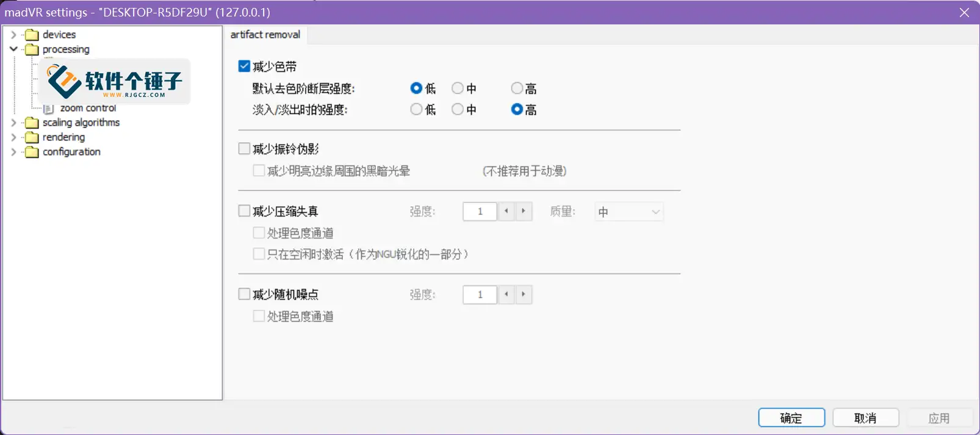Click the (不推荐用于动漫) note text
Viewport: 980px width, 435px height.
[525, 171]
